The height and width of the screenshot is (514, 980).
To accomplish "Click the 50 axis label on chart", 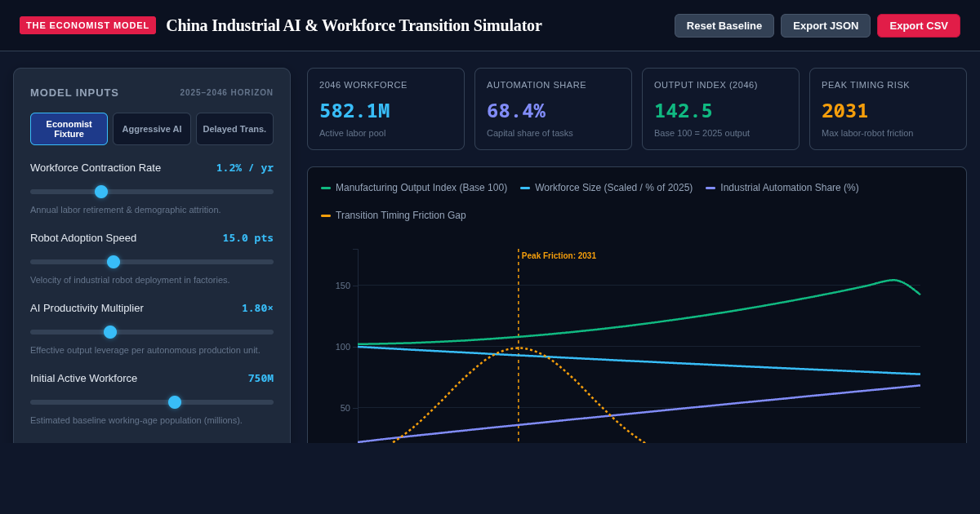I will 345,408.
